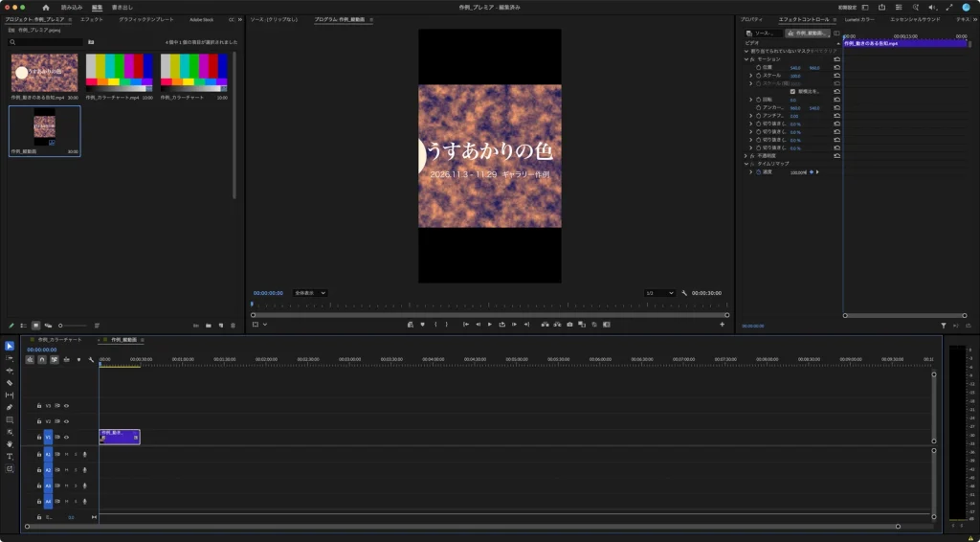Screen dimensions: 980x542
Task: Click the Go to In point button
Action: click(466, 325)
